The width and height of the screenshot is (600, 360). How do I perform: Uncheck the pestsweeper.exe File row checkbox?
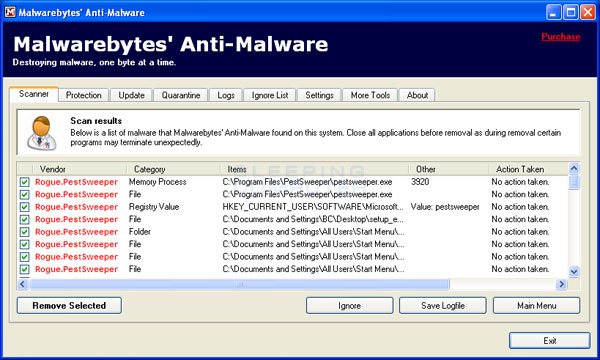24,194
